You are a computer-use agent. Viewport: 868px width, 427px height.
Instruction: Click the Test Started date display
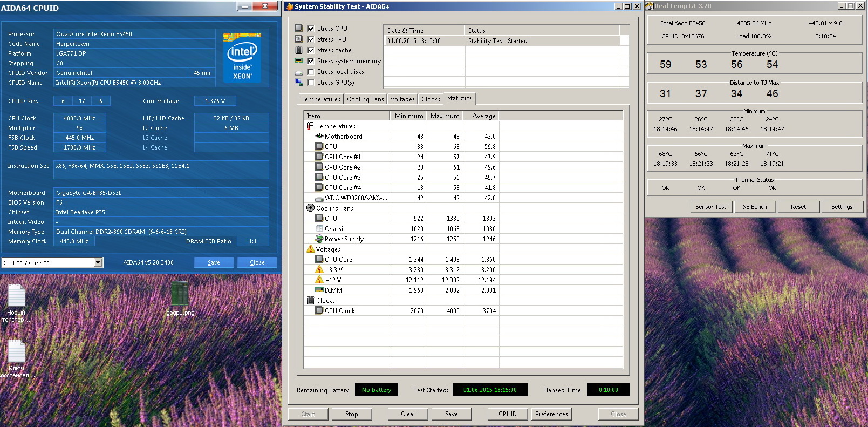click(490, 390)
